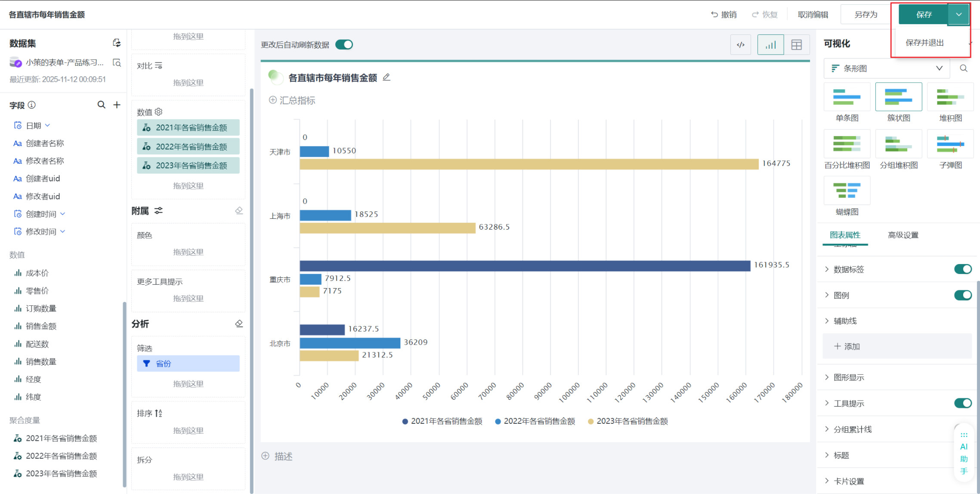Expand the 图形显示 section
The image size is (980, 494).
point(848,377)
